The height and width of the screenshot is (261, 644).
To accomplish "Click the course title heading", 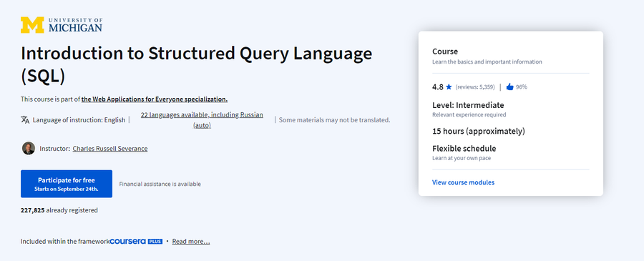I will [196, 64].
